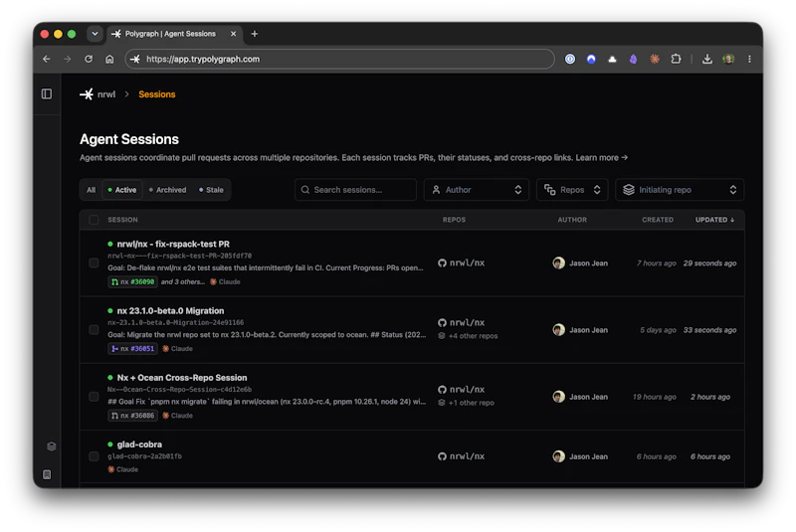
Task: Open the browser home page icon
Action: point(109,60)
